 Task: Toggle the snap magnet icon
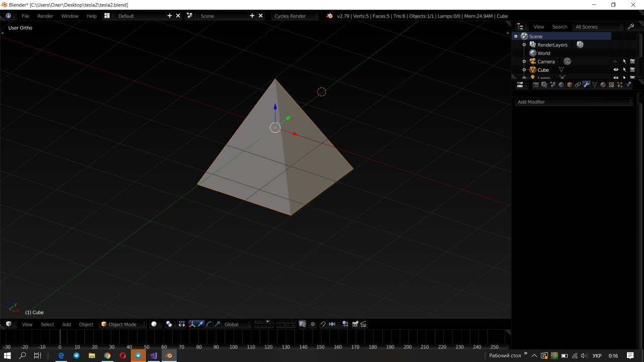coord(323,324)
